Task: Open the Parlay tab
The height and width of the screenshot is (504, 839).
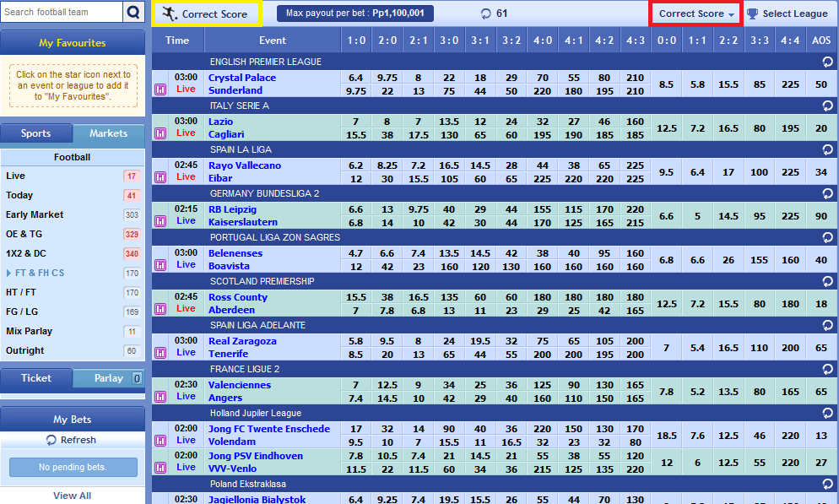Action: [x=109, y=377]
